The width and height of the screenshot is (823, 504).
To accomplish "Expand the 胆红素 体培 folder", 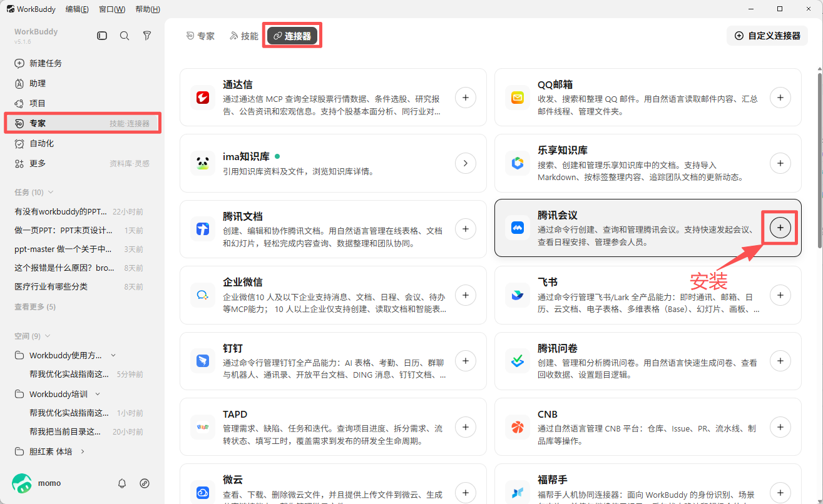I will coord(83,451).
